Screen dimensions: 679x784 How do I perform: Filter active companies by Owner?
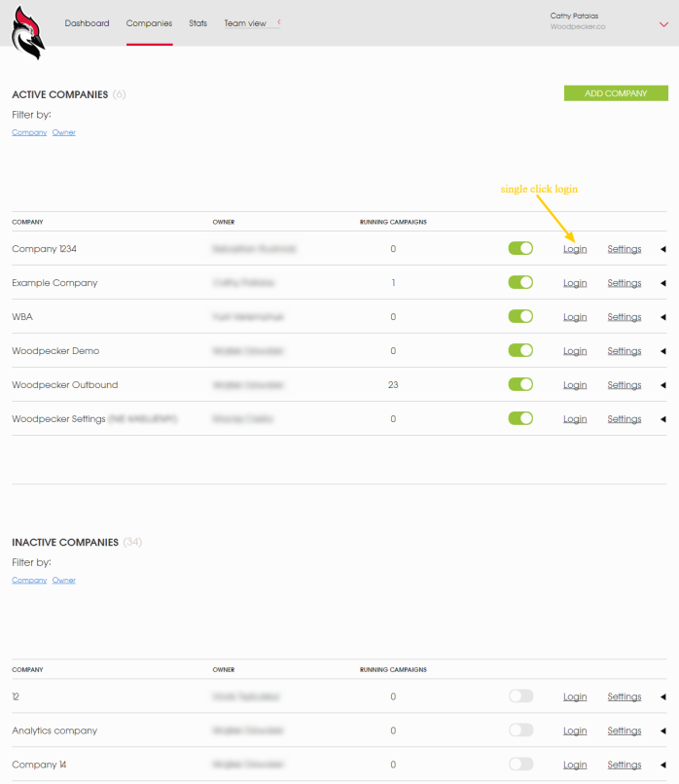click(x=64, y=132)
